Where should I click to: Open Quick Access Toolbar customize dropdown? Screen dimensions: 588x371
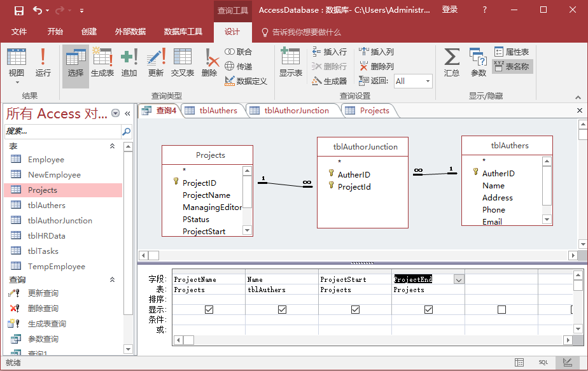point(81,11)
